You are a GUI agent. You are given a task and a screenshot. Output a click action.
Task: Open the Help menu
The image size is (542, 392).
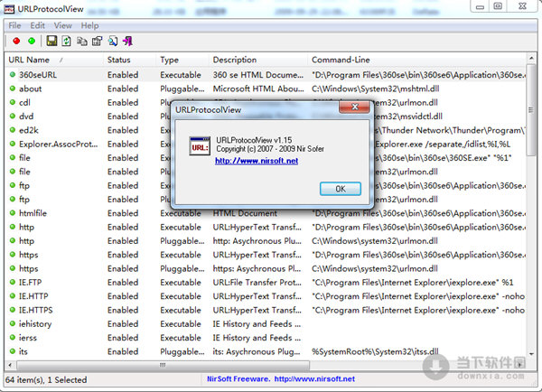tap(89, 25)
